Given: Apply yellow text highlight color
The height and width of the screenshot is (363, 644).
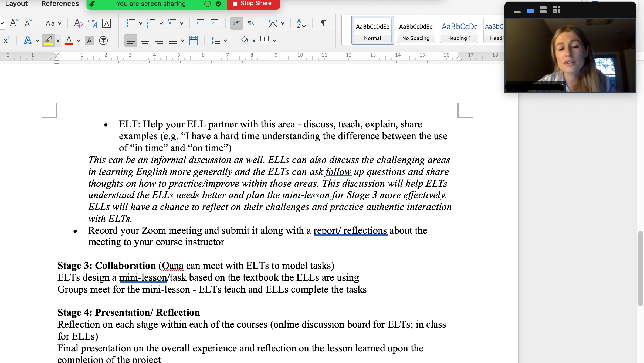Looking at the screenshot, I should tap(49, 40).
